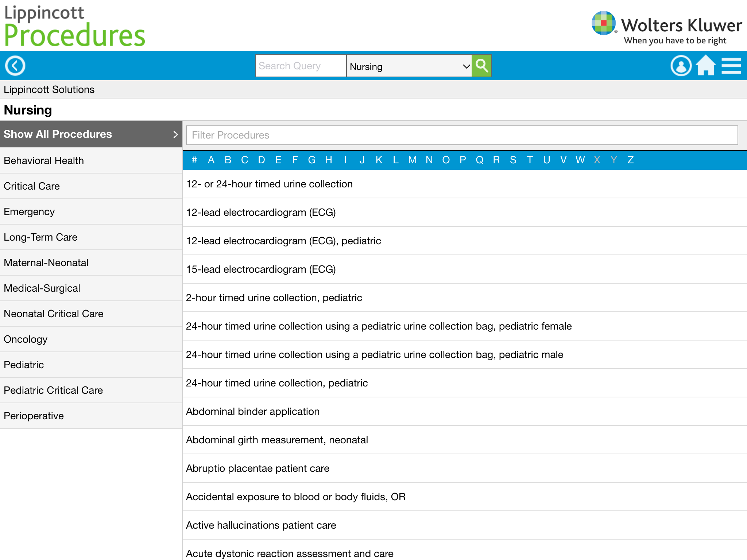This screenshot has height=560, width=747.
Task: Choose Oncology category
Action: [91, 339]
